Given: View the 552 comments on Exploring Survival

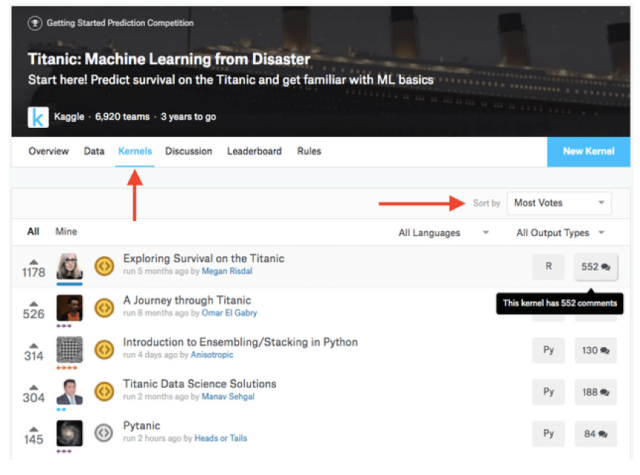Looking at the screenshot, I should click(x=596, y=267).
